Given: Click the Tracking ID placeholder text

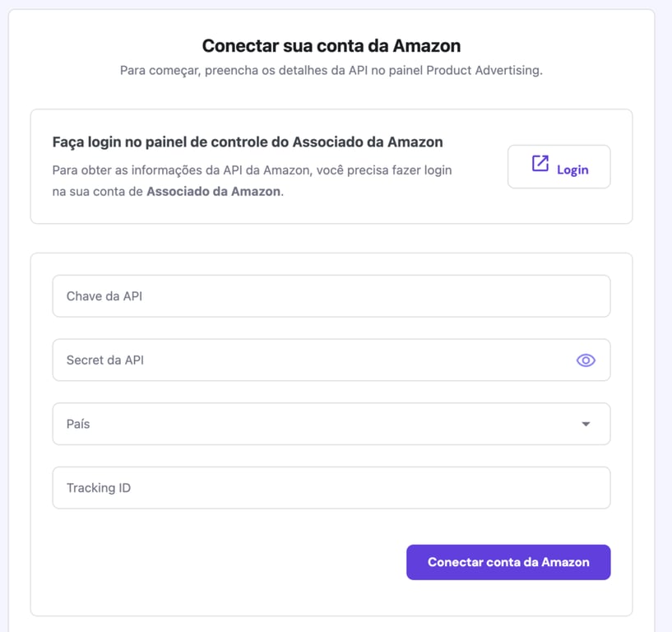Looking at the screenshot, I should 98,487.
